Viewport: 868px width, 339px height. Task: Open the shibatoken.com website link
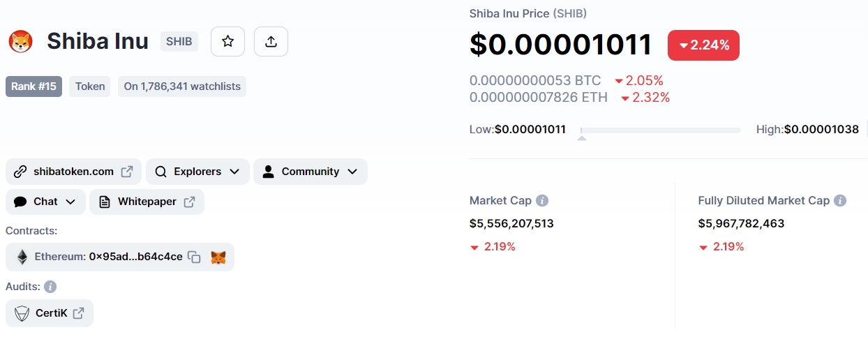[73, 172]
